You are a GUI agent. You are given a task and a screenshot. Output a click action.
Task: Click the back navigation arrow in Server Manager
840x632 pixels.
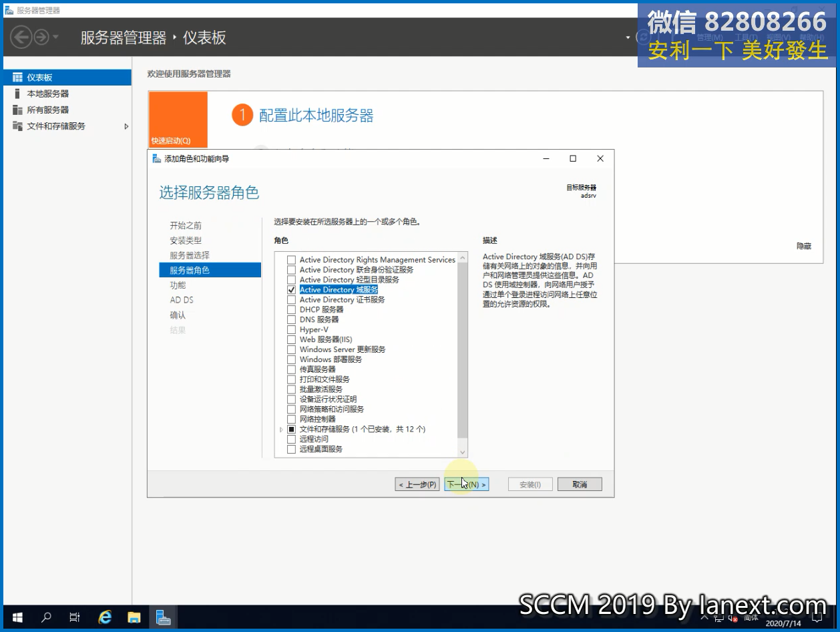[x=21, y=37]
